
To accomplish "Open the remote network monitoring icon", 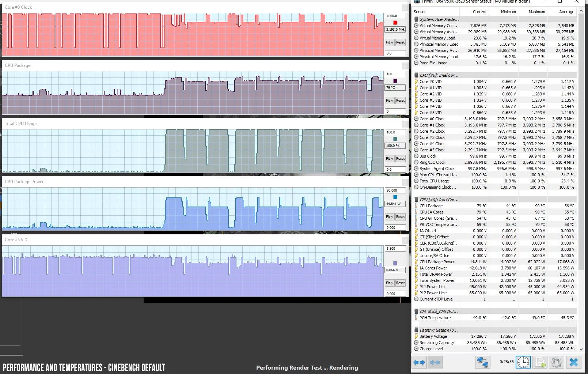I will pyautogui.click(x=482, y=362).
